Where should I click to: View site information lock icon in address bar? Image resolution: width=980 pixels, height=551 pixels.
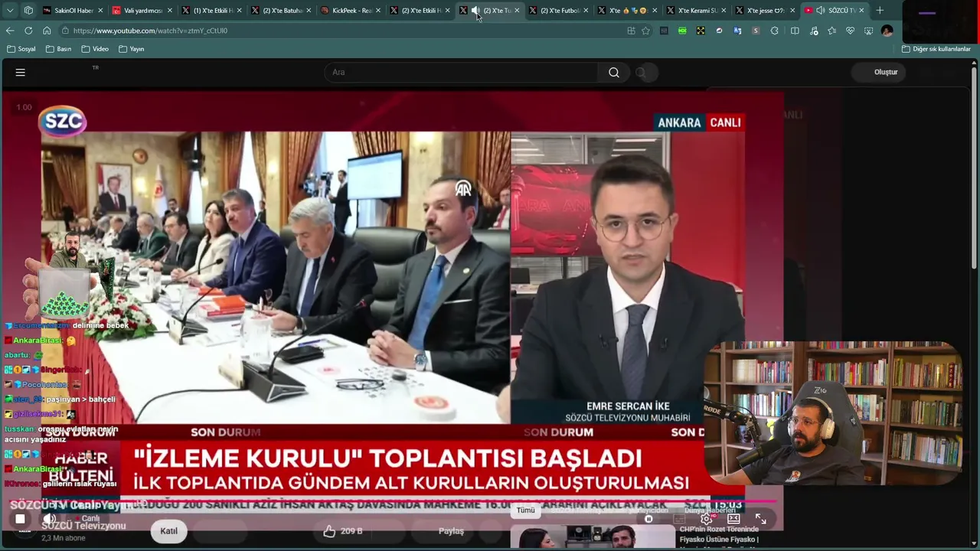pos(66,31)
